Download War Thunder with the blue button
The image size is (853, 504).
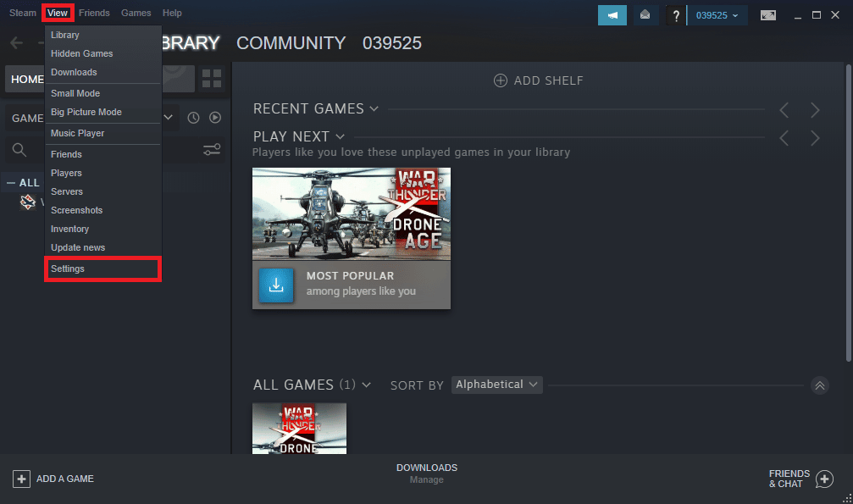(x=276, y=285)
